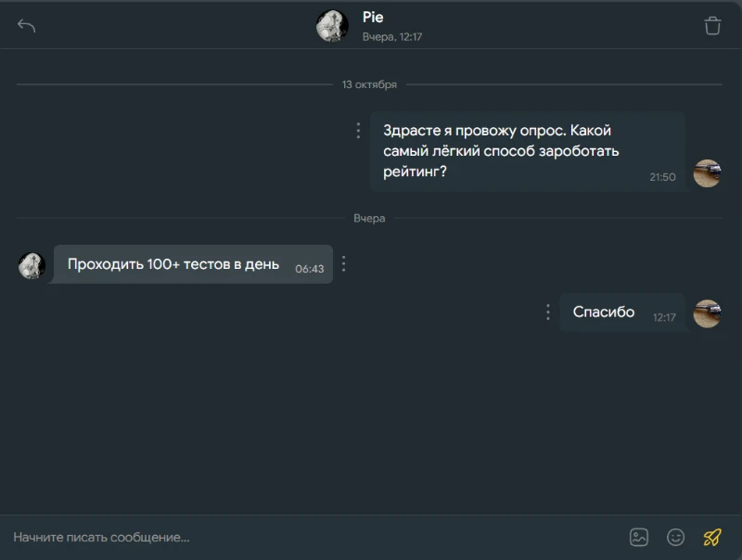742x560 pixels.
Task: Open the Pie contact name
Action: (373, 18)
